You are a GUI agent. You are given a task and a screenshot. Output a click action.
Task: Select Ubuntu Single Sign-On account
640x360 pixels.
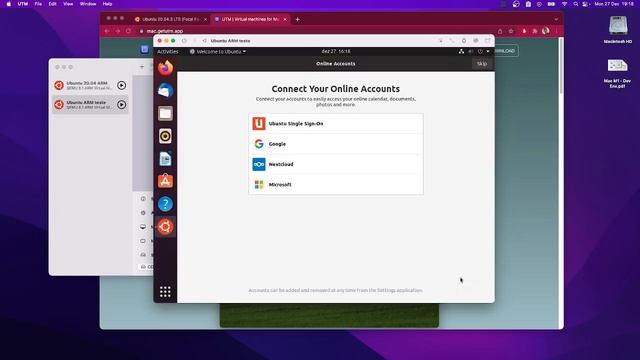click(x=336, y=124)
